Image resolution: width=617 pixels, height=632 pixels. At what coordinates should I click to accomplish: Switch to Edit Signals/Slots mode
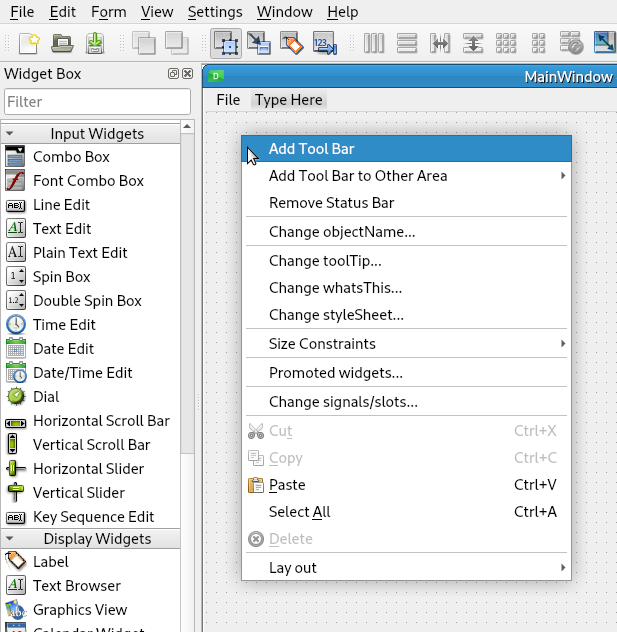coord(258,43)
